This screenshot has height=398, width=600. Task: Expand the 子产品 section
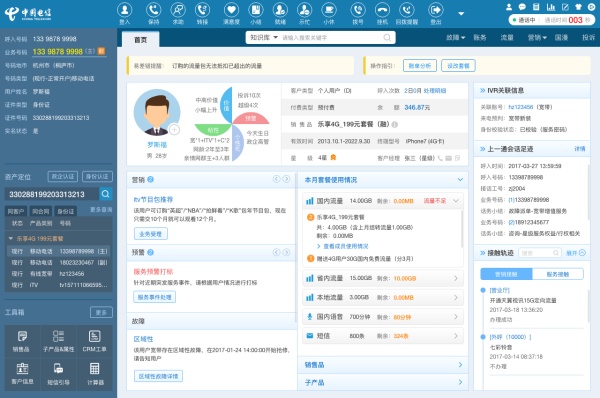(460, 382)
